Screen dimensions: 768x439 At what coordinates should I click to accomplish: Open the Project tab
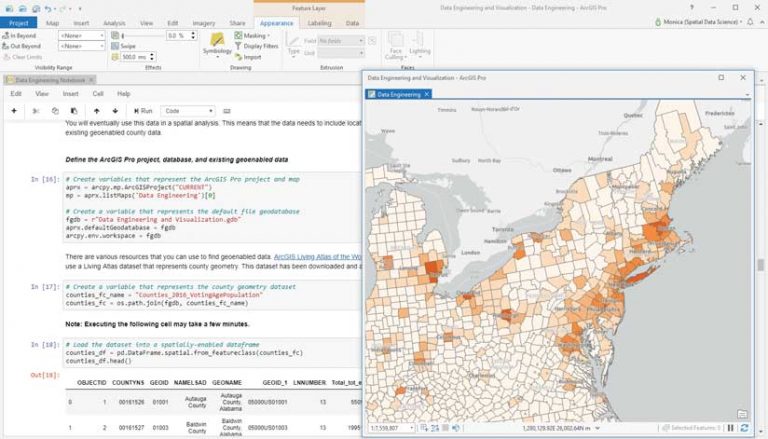coord(19,23)
